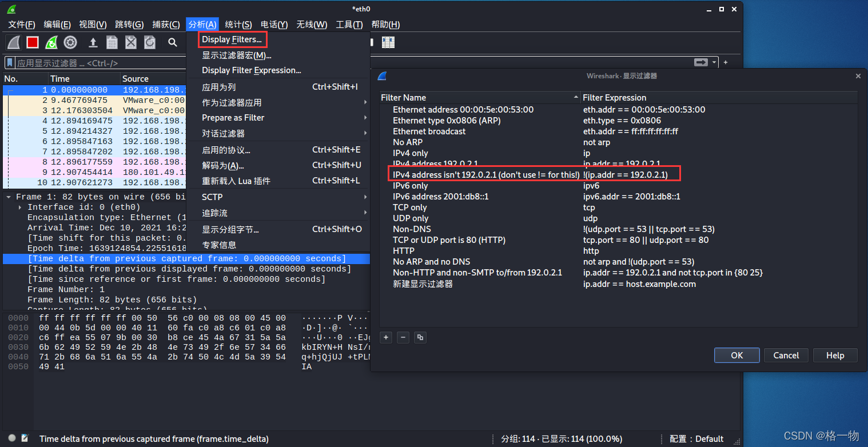868x447 pixels.
Task: Open the 电话(Y) menu
Action: (274, 25)
